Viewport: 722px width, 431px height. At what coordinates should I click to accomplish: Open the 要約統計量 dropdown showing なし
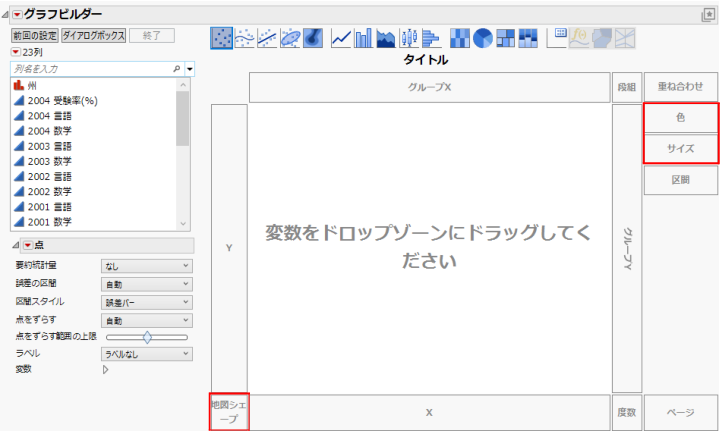click(x=146, y=266)
